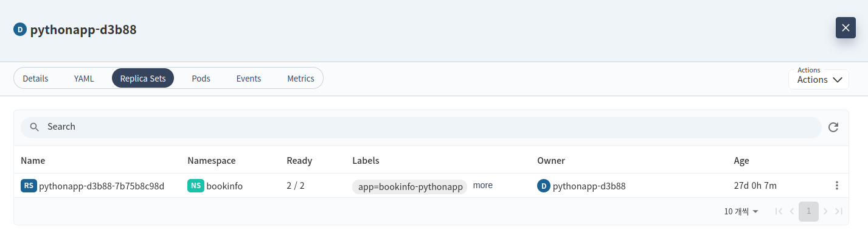Click the RS badge icon in the Name column
The height and width of the screenshot is (232, 868).
point(29,186)
